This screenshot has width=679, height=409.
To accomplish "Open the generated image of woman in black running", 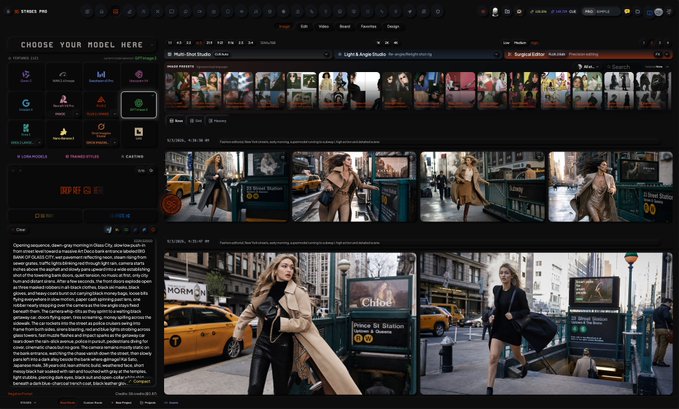I will point(546,324).
